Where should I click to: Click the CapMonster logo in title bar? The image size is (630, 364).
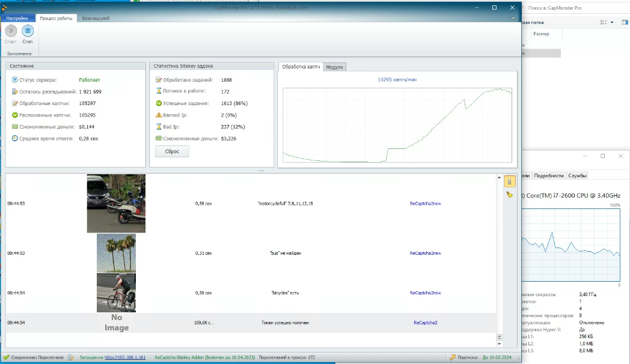point(4,8)
